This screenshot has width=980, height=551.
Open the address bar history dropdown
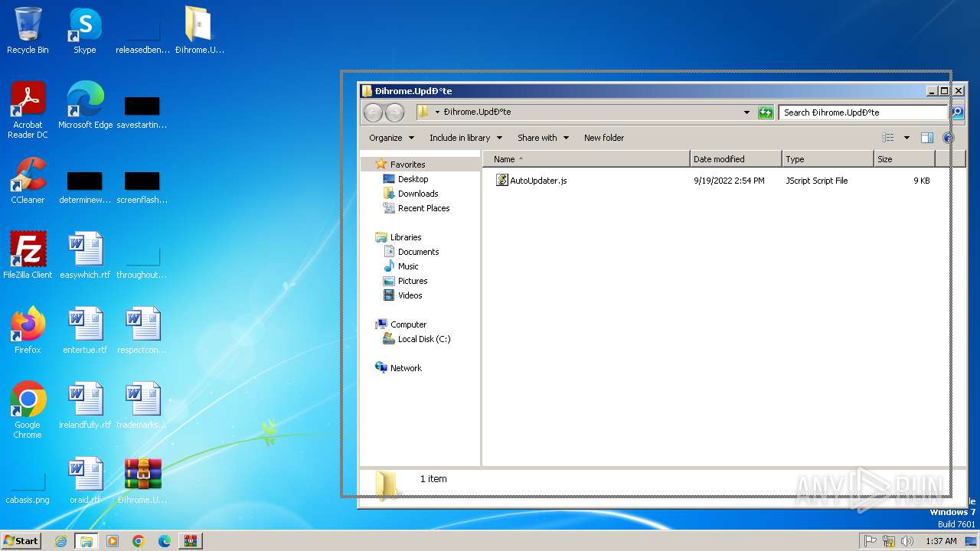746,112
